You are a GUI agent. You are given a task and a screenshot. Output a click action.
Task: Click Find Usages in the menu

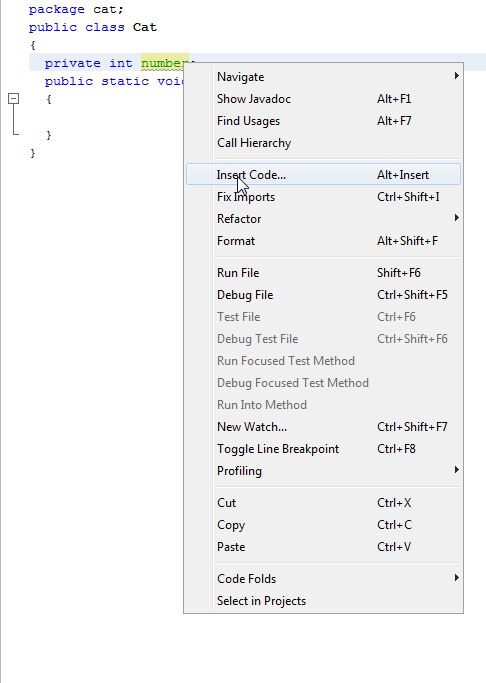[323, 121]
